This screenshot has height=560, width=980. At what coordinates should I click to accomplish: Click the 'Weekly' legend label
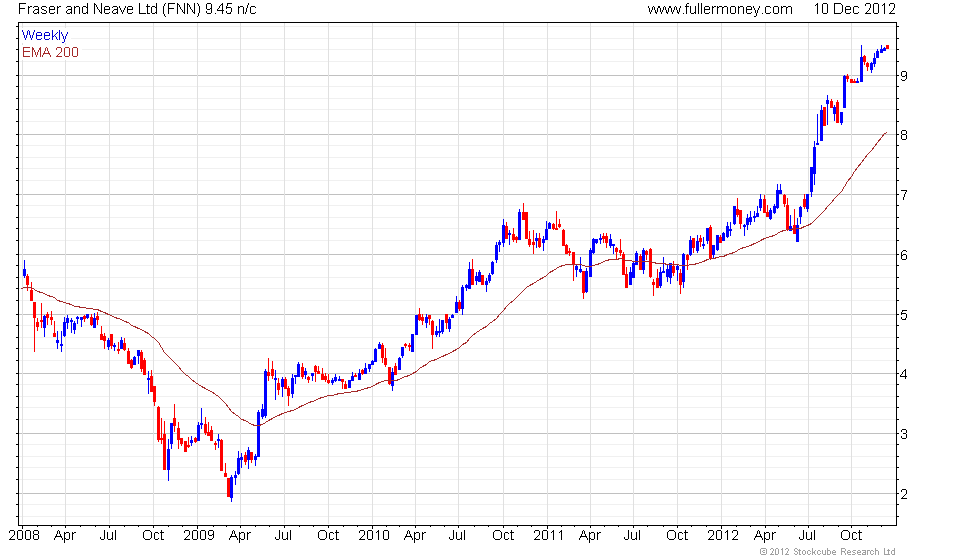click(x=45, y=36)
